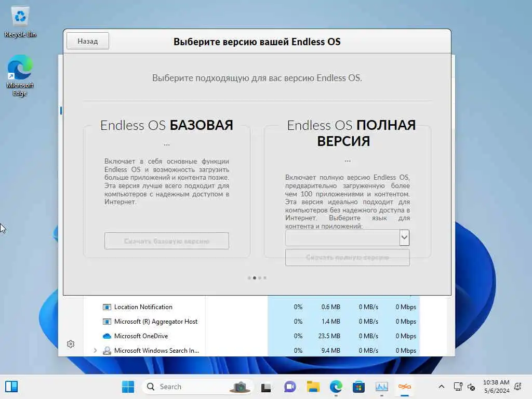Click the Назад back button
532x399 pixels.
[87, 41]
